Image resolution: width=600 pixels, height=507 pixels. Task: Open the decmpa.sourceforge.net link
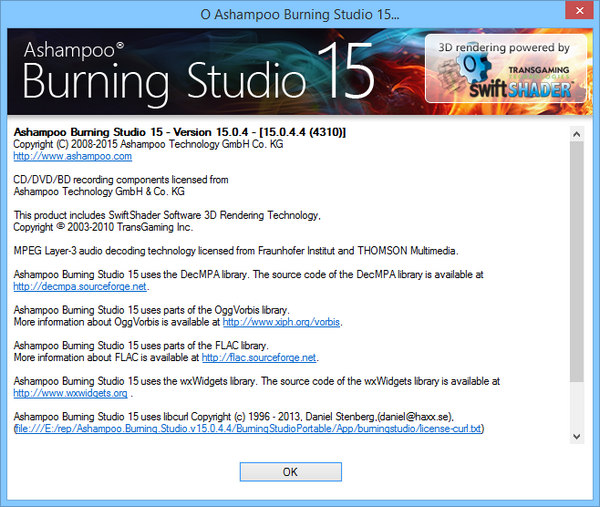tap(81, 286)
